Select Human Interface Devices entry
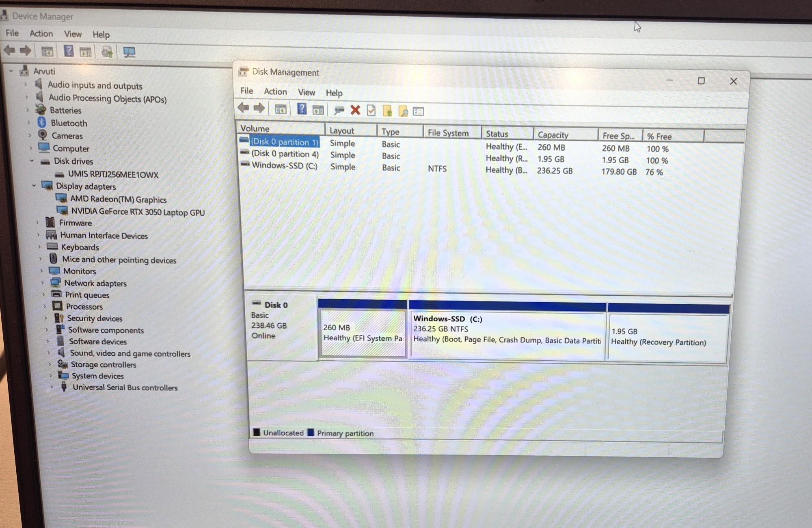The image size is (812, 528). point(104,235)
